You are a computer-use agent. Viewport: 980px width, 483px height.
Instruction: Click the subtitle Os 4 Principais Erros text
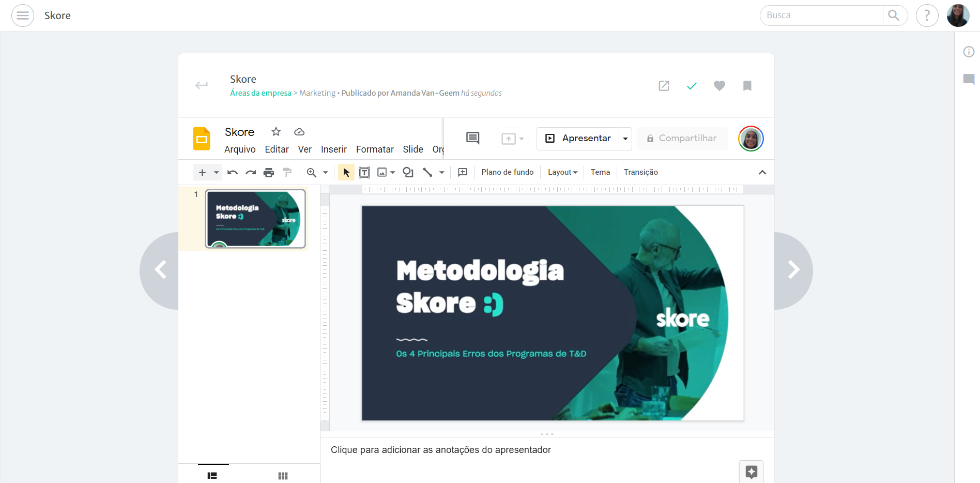491,354
